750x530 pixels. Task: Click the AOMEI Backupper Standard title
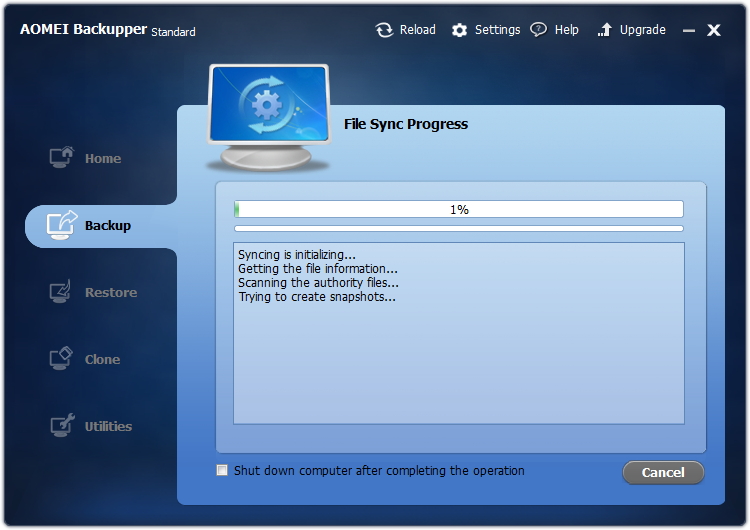[108, 30]
